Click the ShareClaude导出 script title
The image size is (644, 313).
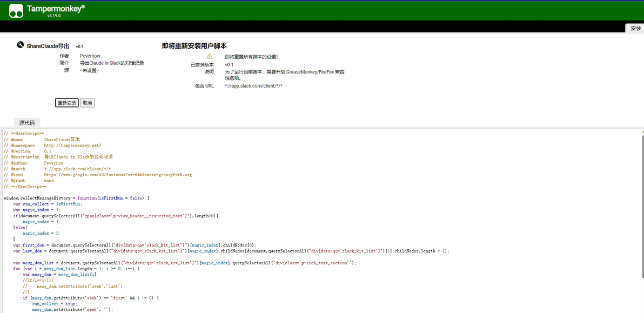(48, 46)
